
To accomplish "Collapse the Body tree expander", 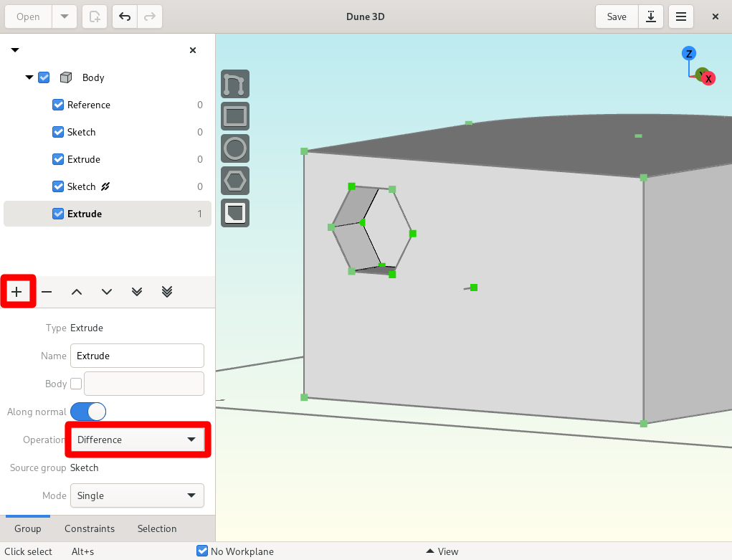I will (29, 77).
